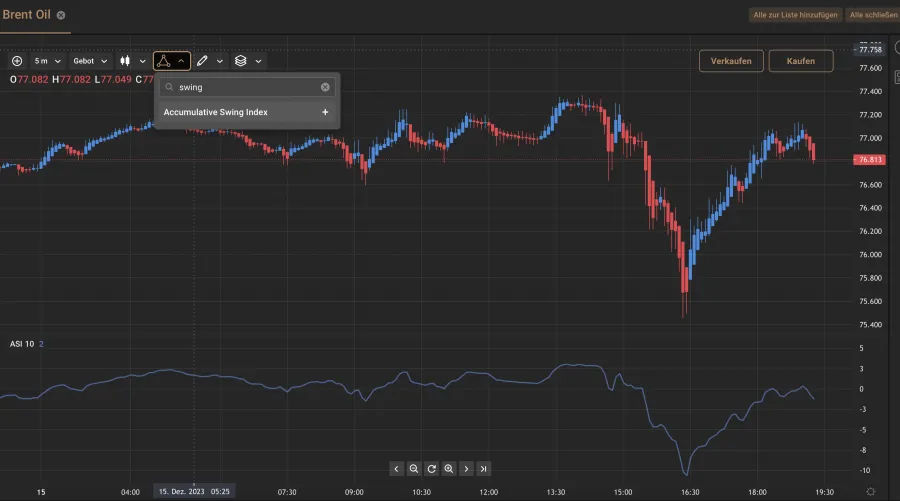The width and height of the screenshot is (900, 501).
Task: Click the low value L77.049
Action: pyautogui.click(x=113, y=79)
